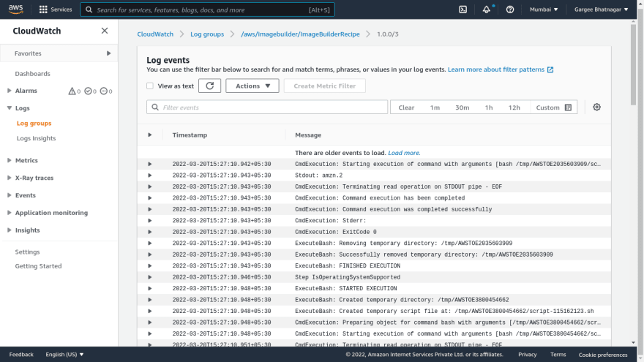Open Settings in the sidebar
The width and height of the screenshot is (644, 362).
[28, 252]
